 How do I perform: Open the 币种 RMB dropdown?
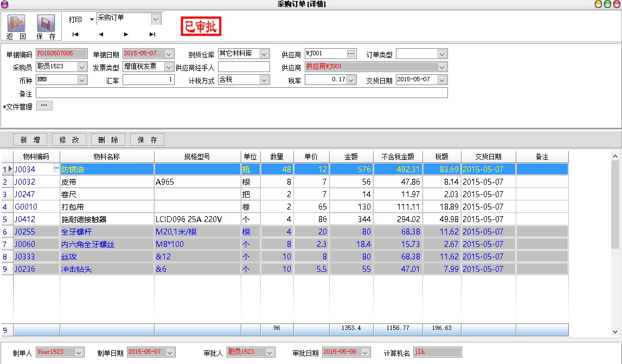pos(82,80)
